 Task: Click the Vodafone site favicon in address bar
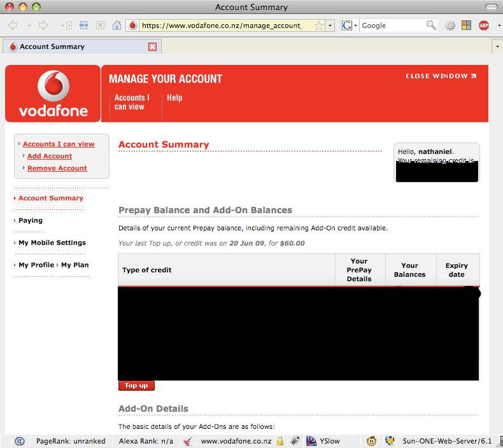coord(132,25)
